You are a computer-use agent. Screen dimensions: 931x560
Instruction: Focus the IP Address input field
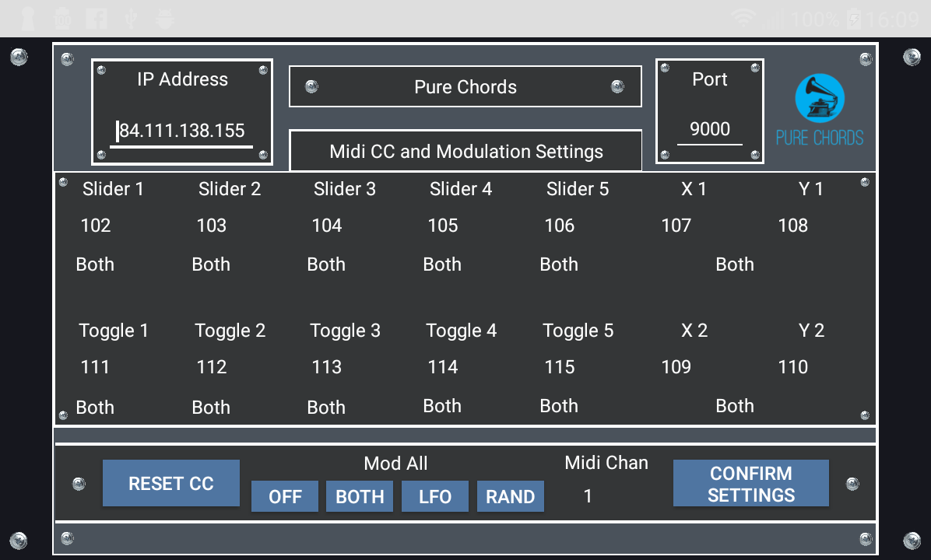[181, 131]
